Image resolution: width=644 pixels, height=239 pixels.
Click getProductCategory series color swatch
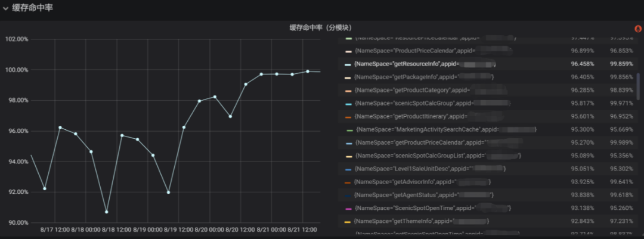point(348,91)
